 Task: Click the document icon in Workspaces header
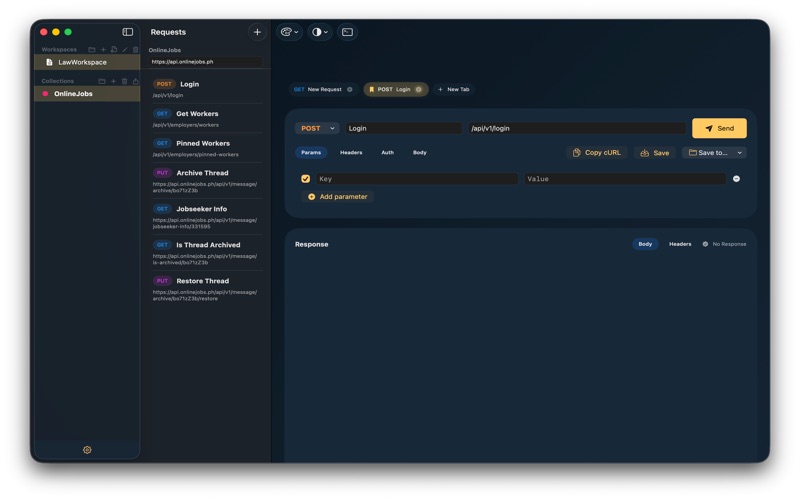click(114, 49)
